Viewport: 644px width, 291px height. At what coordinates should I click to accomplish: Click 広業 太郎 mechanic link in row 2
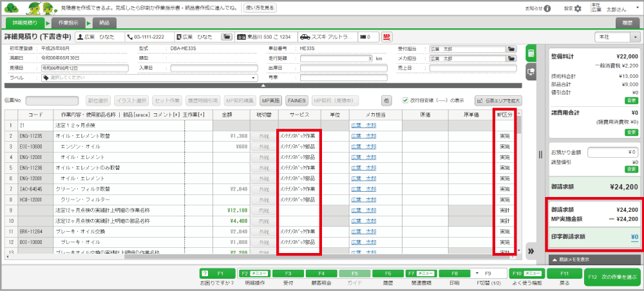(x=364, y=136)
